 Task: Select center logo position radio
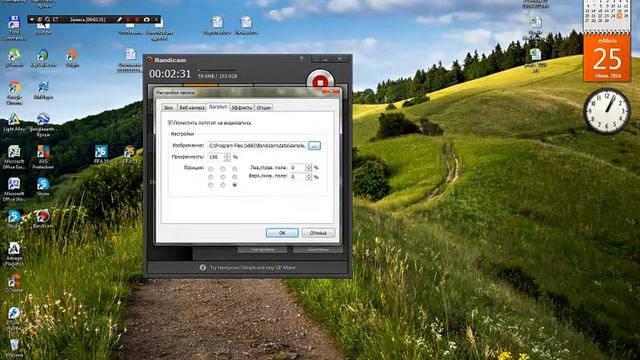(223, 177)
